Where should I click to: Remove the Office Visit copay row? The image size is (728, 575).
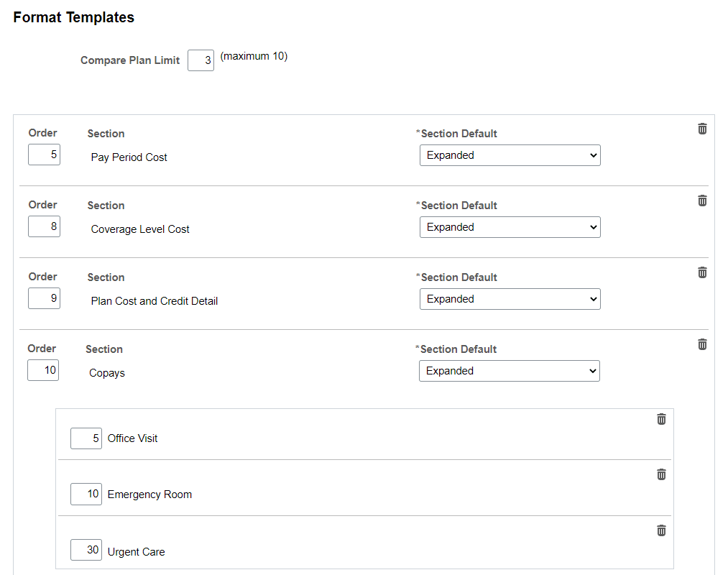[661, 419]
